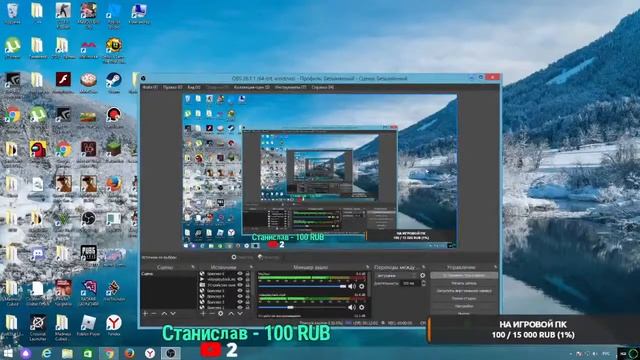
Task: Add a new source with plus button
Action: pos(203,313)
